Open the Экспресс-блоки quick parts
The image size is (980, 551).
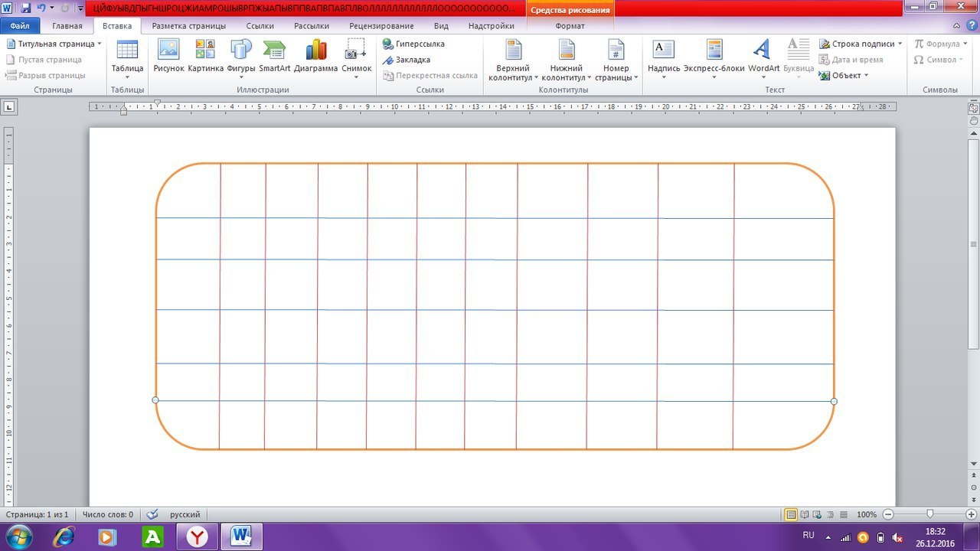(x=714, y=51)
